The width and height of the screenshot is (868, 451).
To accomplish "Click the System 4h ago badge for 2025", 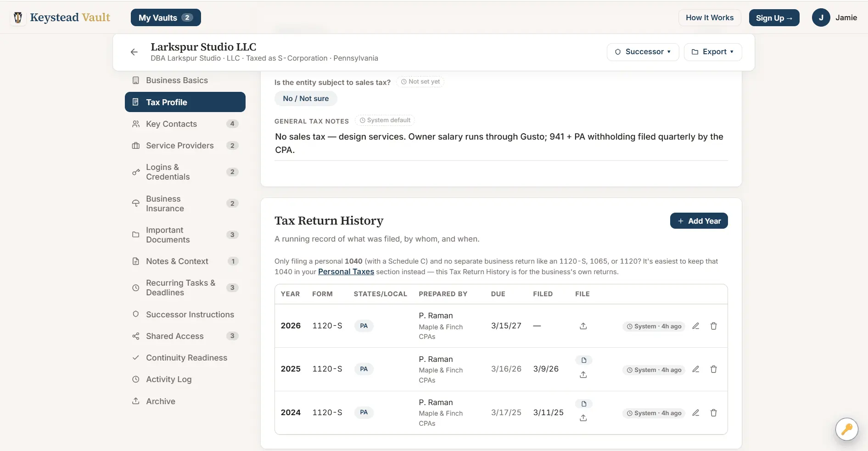I will click(654, 370).
